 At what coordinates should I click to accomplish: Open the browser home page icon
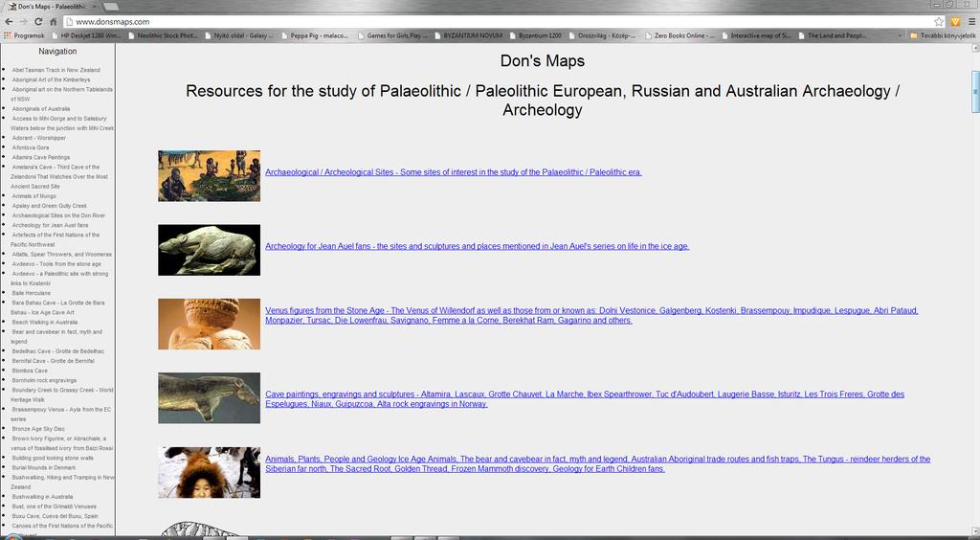coord(54,21)
